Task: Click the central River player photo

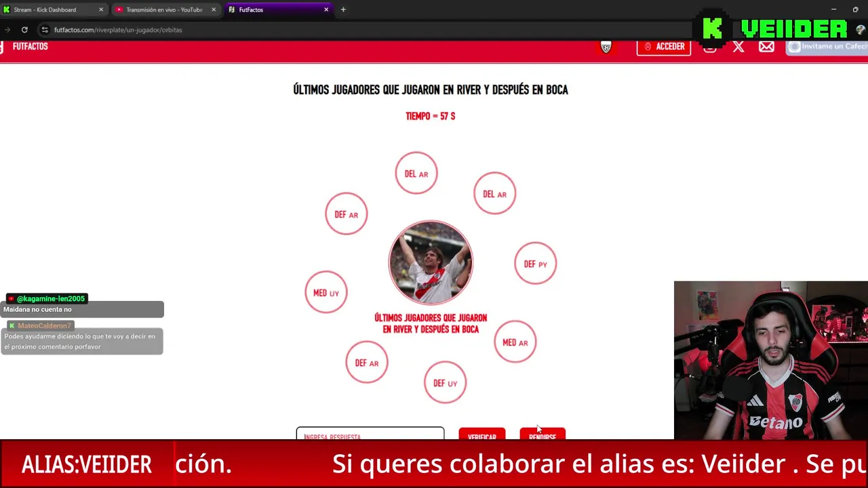Action: tap(431, 263)
